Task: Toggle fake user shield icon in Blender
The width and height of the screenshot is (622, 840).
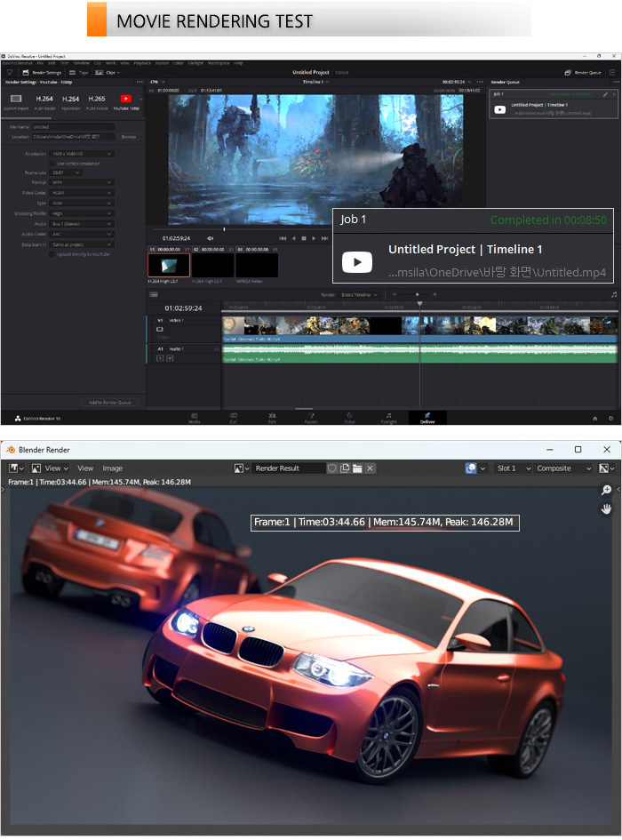Action: [332, 468]
